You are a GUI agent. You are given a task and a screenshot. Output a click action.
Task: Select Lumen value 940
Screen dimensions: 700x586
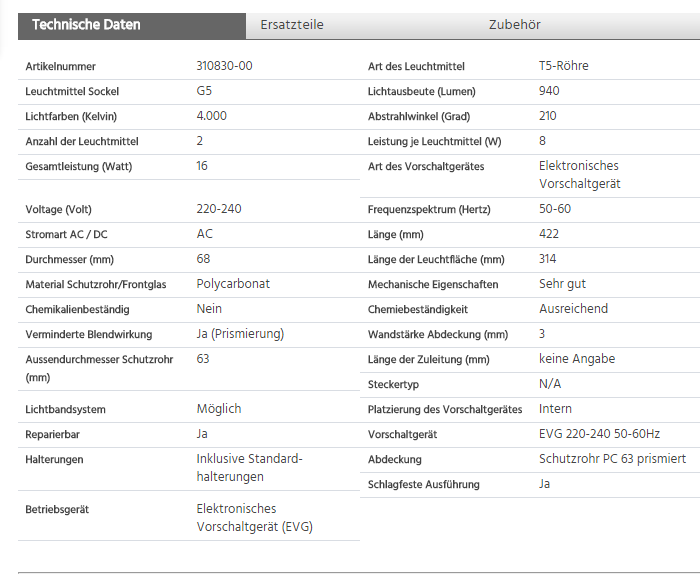(x=549, y=91)
